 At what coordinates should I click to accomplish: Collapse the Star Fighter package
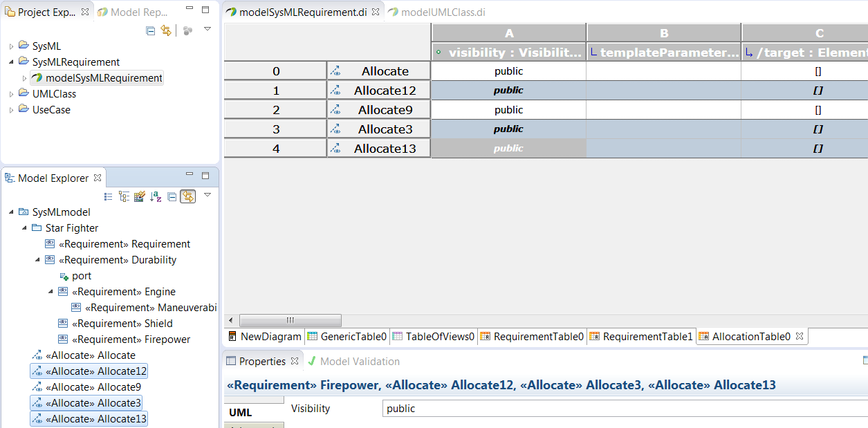coord(24,228)
